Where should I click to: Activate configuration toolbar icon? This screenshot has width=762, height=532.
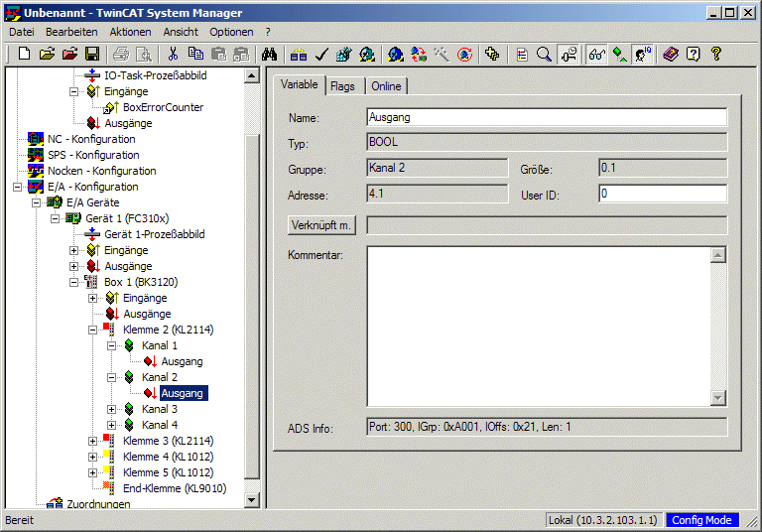point(344,54)
